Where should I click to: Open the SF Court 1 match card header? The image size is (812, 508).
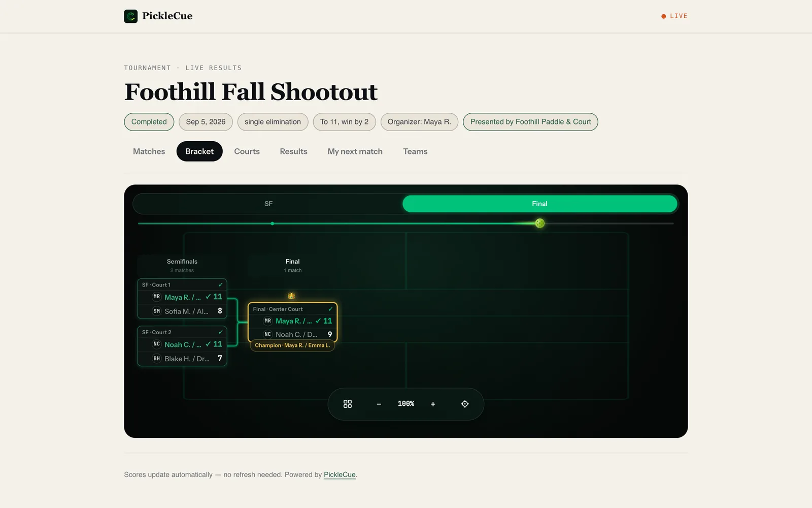pos(182,285)
